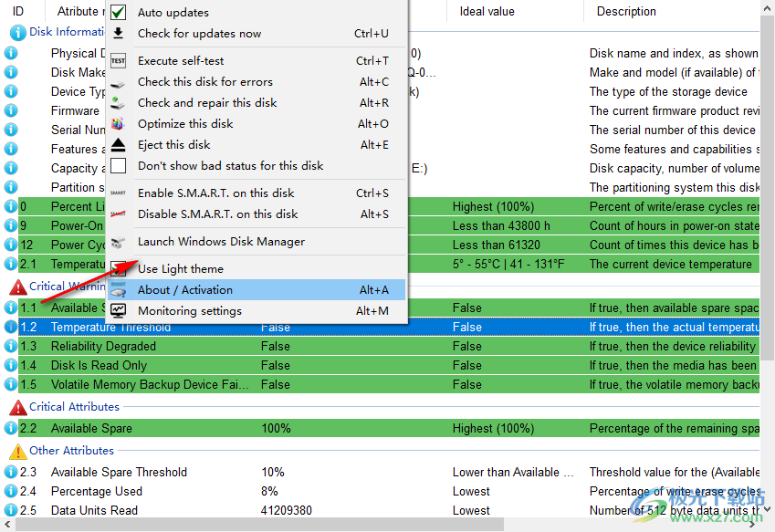Click the horizontal scrollbar at the bottom
Viewport: 775px width, 532px height.
point(365,525)
